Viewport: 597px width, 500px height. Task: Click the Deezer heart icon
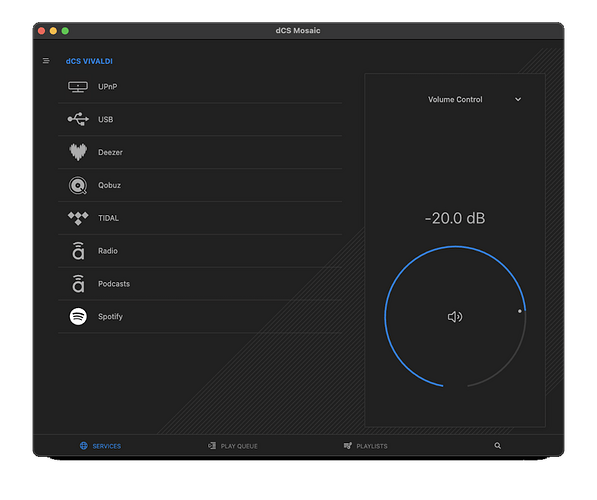tap(78, 152)
